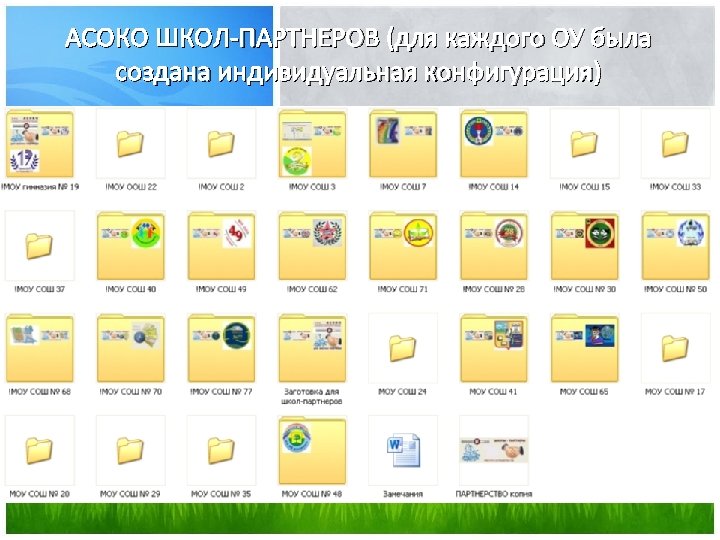Open the МОУ СОШ 3 folder
Screen dimensions: 720x540
click(x=312, y=144)
